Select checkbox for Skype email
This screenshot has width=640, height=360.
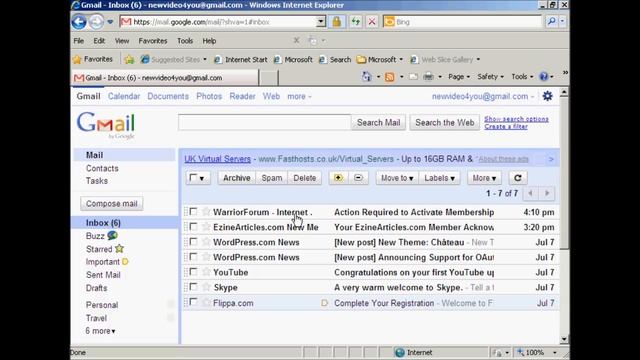pyautogui.click(x=193, y=287)
